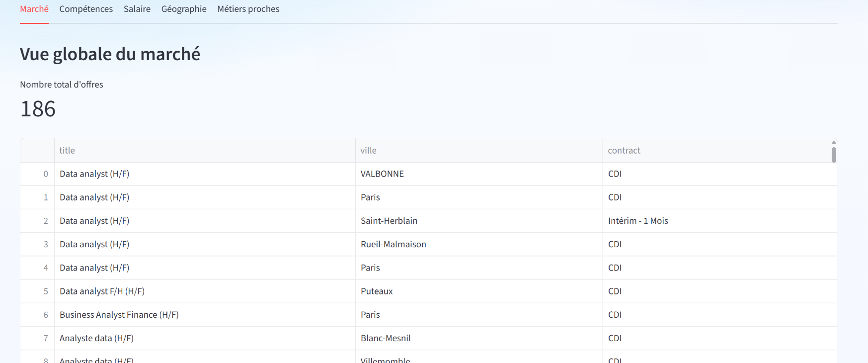Click row index 0 in the table
The width and height of the screenshot is (868, 363).
coord(46,174)
